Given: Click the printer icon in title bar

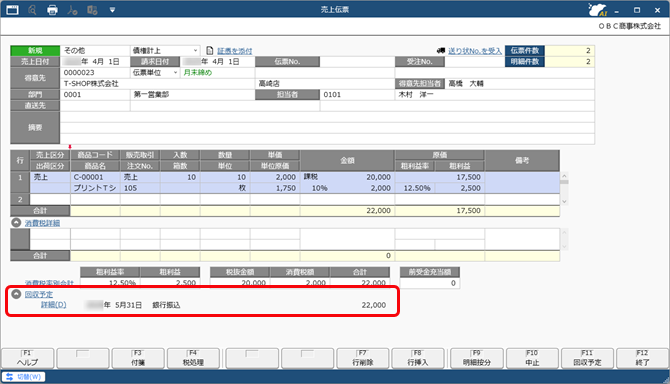Looking at the screenshot, I should coord(52,9).
